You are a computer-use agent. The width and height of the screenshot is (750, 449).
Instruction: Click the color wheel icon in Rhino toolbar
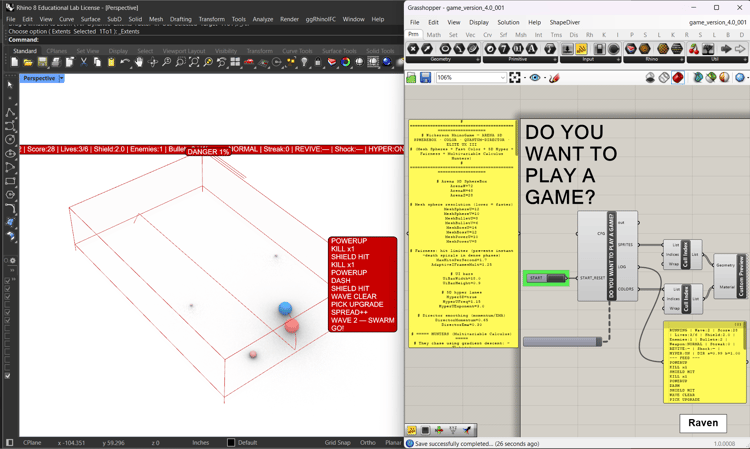(x=345, y=62)
